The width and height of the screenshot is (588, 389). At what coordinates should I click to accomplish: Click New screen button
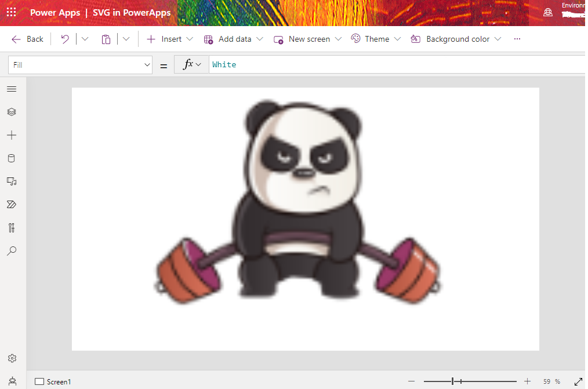point(302,39)
